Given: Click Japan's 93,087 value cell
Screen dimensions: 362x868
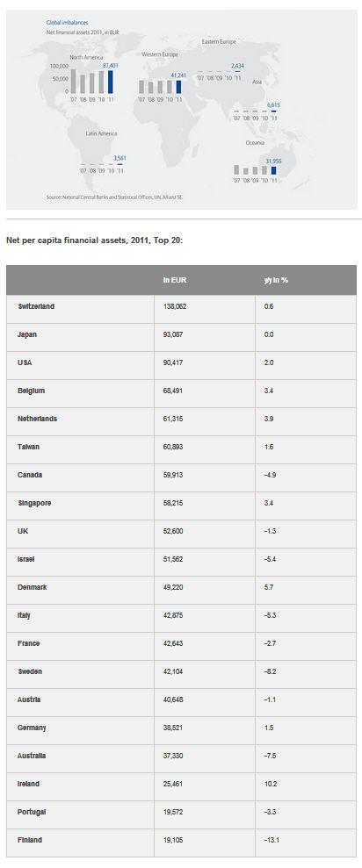Looking at the screenshot, I should pos(205,337).
